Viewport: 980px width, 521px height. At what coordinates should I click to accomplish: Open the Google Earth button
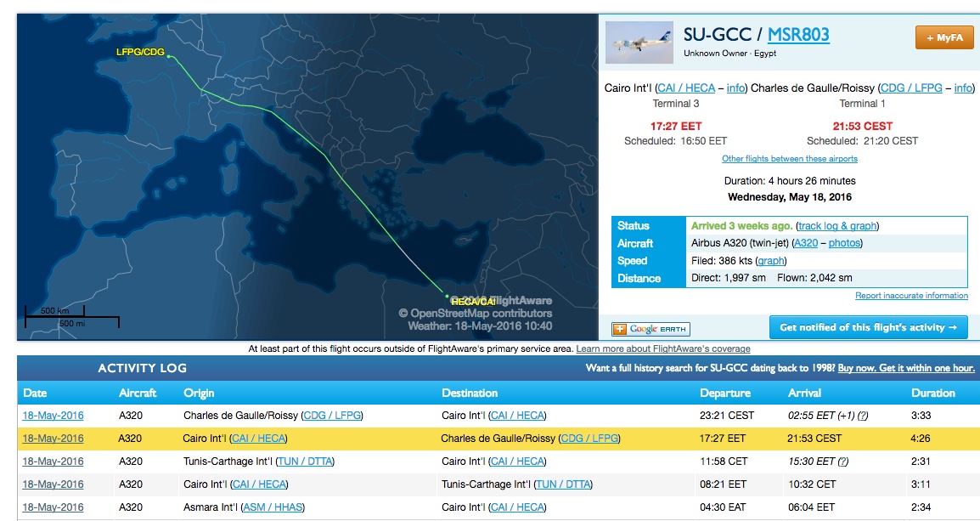tap(651, 329)
